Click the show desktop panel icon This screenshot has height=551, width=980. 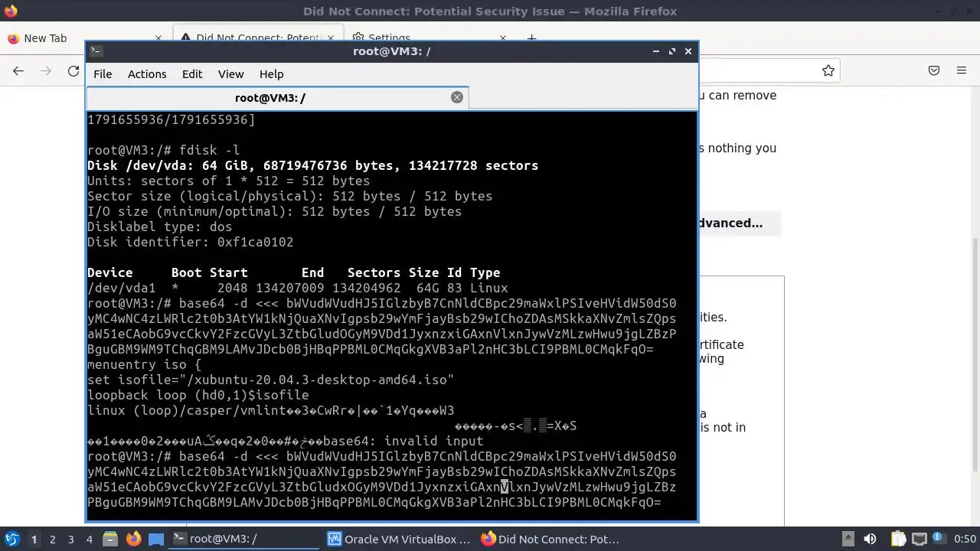[156, 539]
